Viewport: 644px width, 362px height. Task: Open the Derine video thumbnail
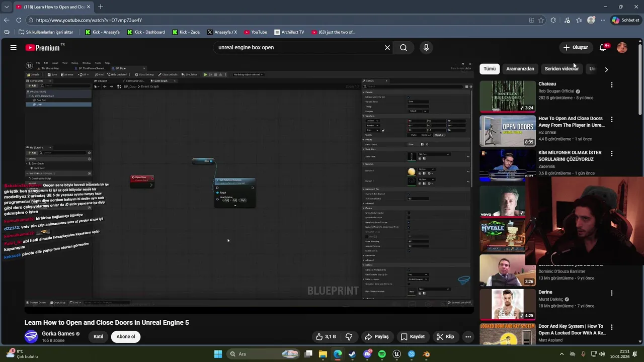[x=508, y=304]
